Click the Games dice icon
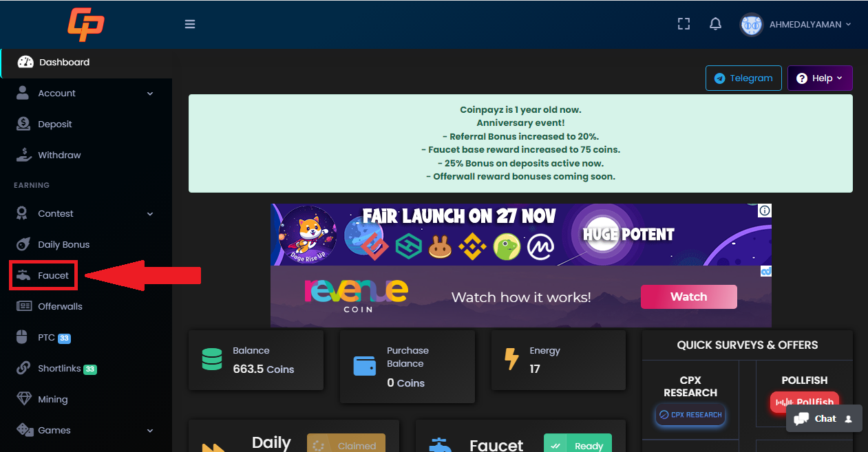 click(x=24, y=430)
